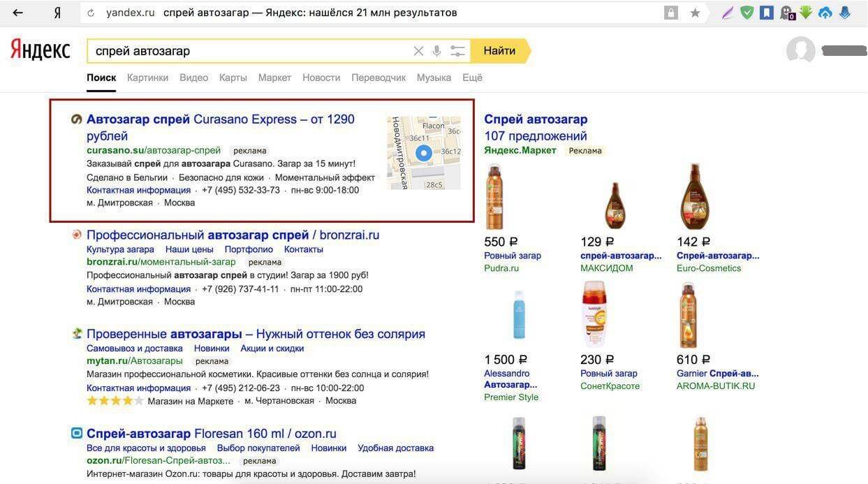Image resolution: width=868 pixels, height=484 pixels.
Task: Click the browser back arrow
Action: [18, 13]
